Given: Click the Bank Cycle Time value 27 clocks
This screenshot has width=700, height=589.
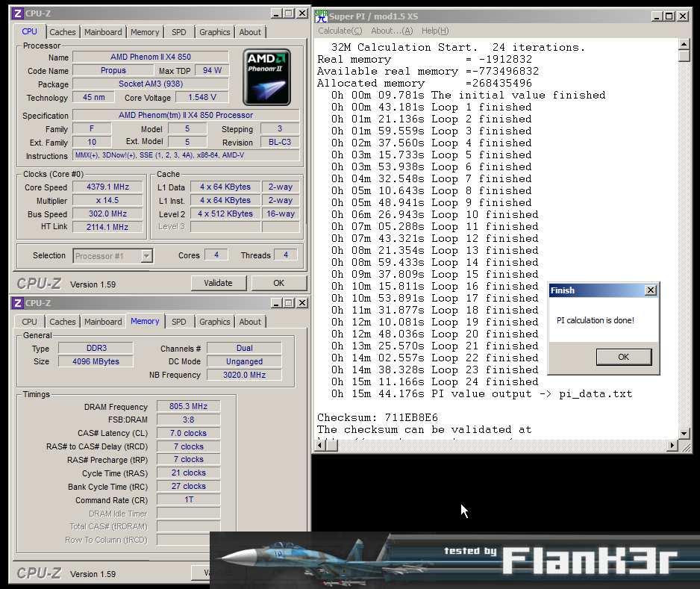Looking at the screenshot, I should tap(188, 486).
